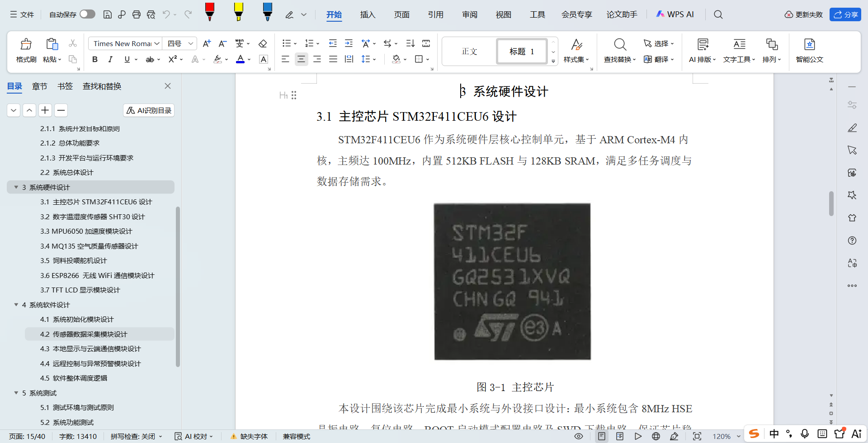Viewport: 868px width, 443px height.
Task: Increase paragraph indent
Action: coord(349,43)
